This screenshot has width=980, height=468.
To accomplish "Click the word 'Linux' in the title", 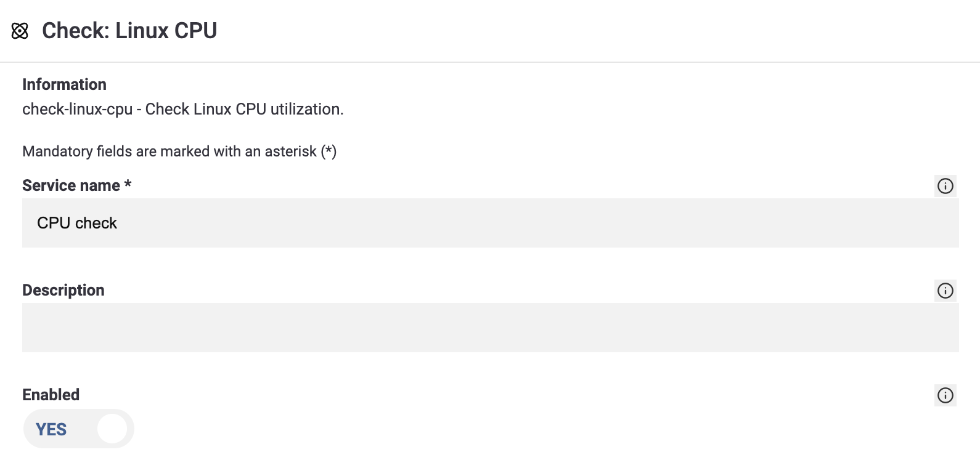I will 142,31.
